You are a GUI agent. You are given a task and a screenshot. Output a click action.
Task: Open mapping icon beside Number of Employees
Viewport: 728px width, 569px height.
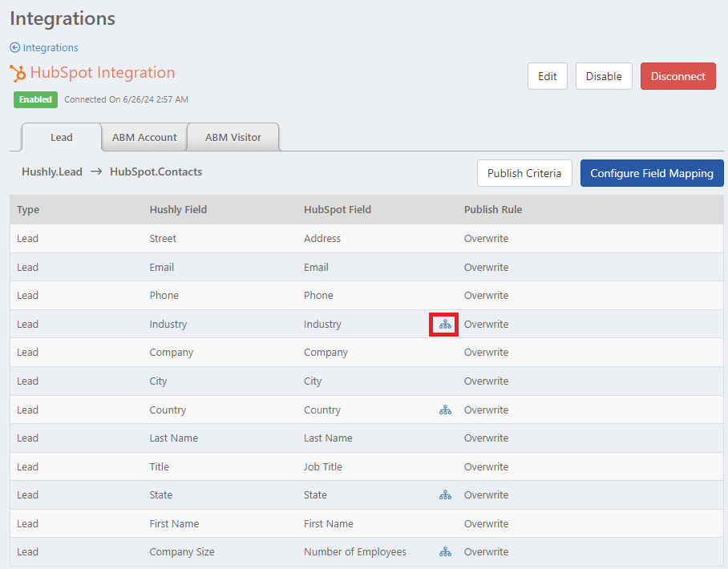[445, 552]
